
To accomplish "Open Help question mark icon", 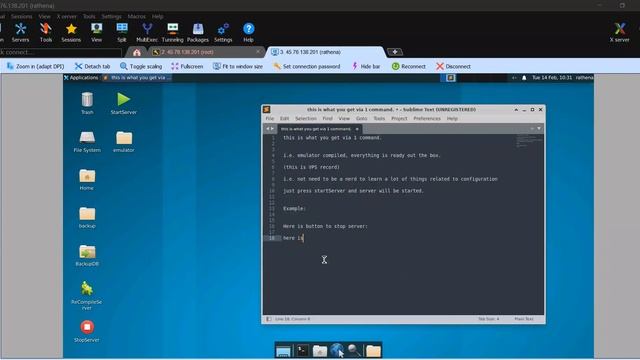I will pos(249,32).
